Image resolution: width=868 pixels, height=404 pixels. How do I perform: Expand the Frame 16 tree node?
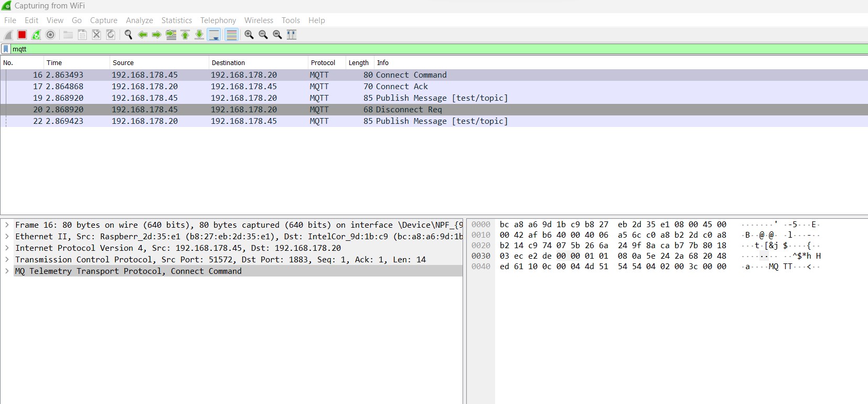coord(7,225)
